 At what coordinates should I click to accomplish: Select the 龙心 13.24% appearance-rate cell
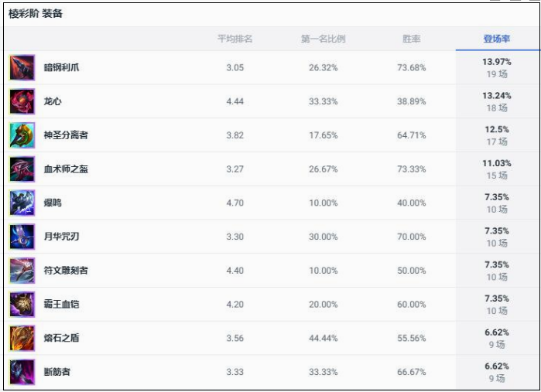497,101
